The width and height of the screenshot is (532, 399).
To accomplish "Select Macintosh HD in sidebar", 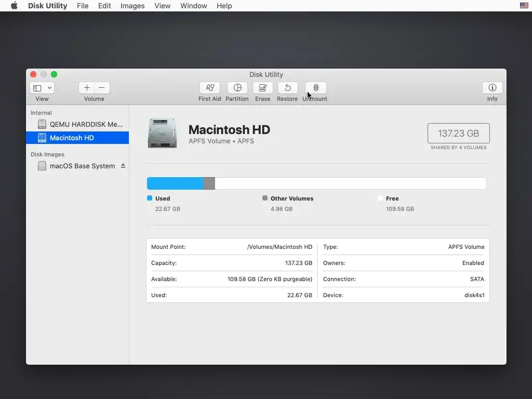I will pos(77,138).
